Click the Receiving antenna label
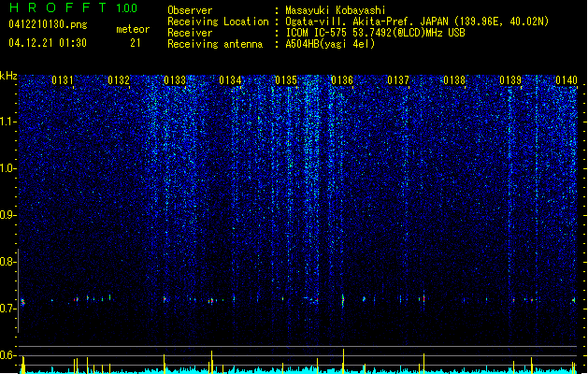The image size is (588, 374). click(215, 44)
